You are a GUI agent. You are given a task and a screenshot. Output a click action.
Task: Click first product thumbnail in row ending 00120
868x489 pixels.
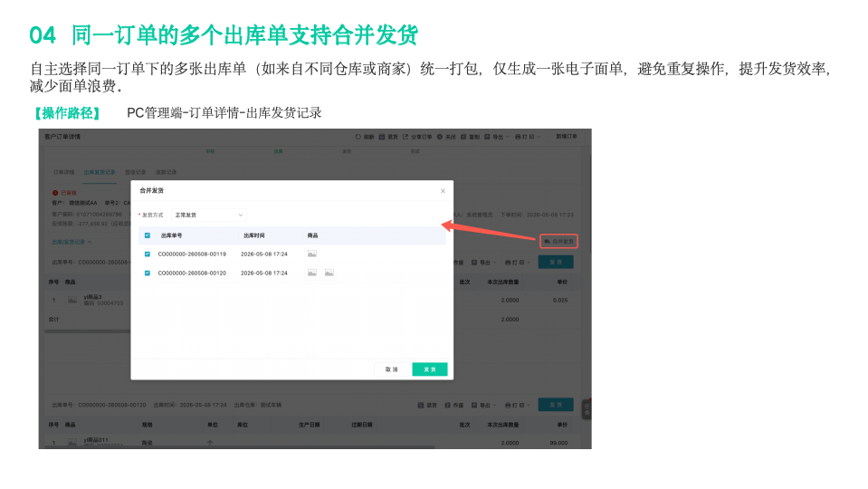pos(312,273)
